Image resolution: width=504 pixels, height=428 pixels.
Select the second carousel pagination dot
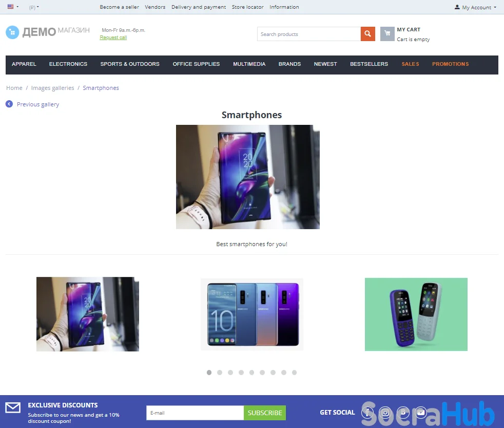220,373
